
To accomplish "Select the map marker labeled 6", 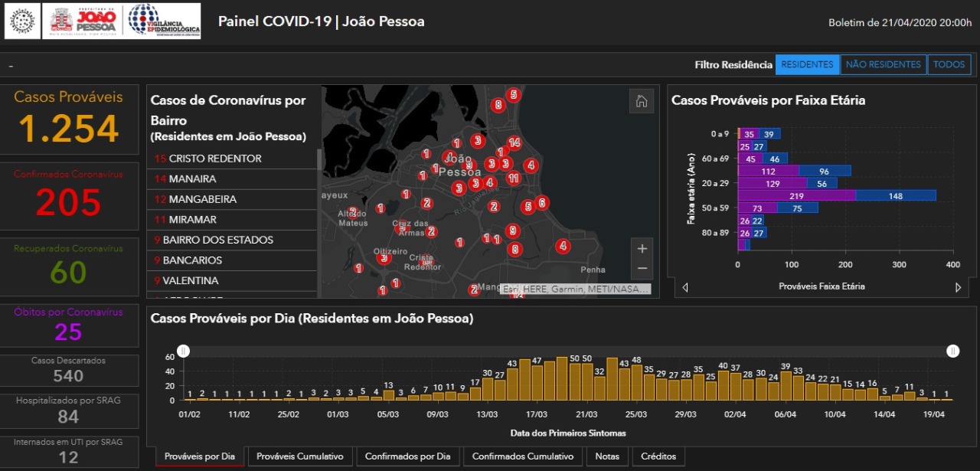I will (x=541, y=203).
